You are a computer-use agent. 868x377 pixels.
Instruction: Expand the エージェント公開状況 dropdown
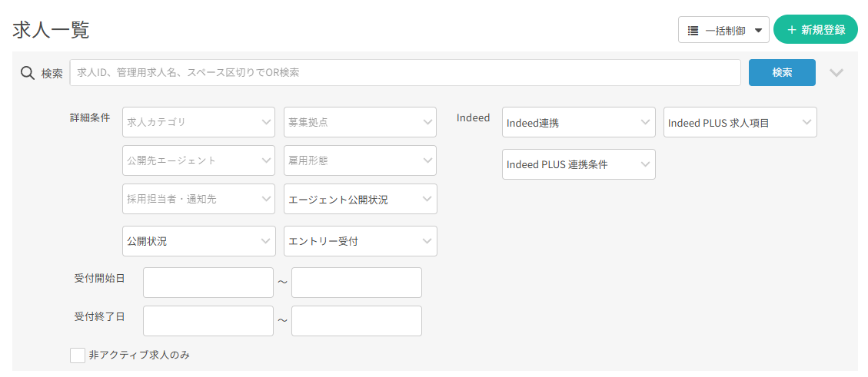tap(360, 199)
